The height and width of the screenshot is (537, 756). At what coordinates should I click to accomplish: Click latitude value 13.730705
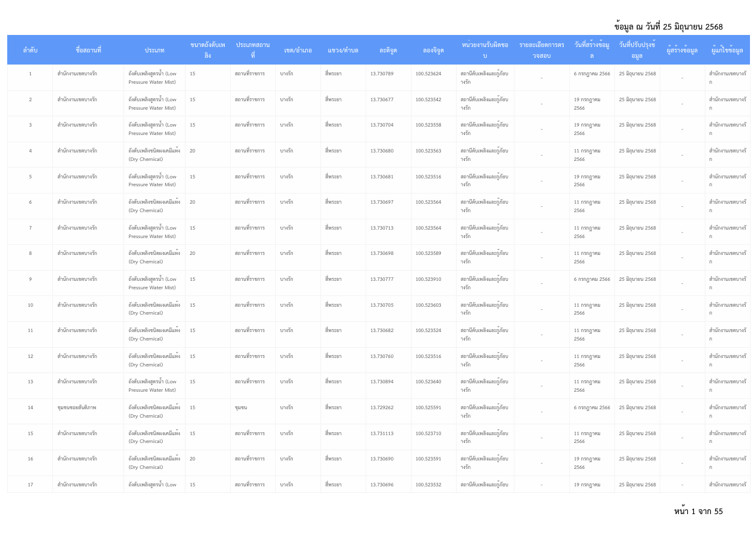point(382,305)
